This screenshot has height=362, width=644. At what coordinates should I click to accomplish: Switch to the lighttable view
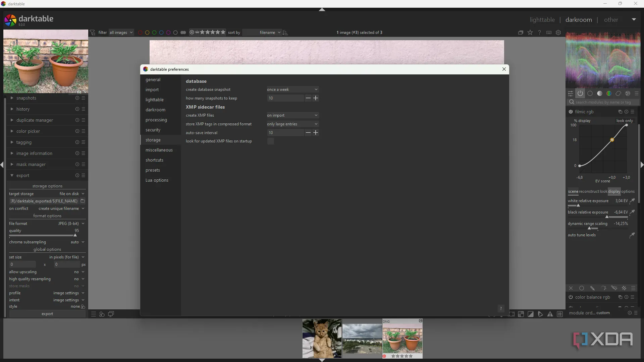(542, 20)
